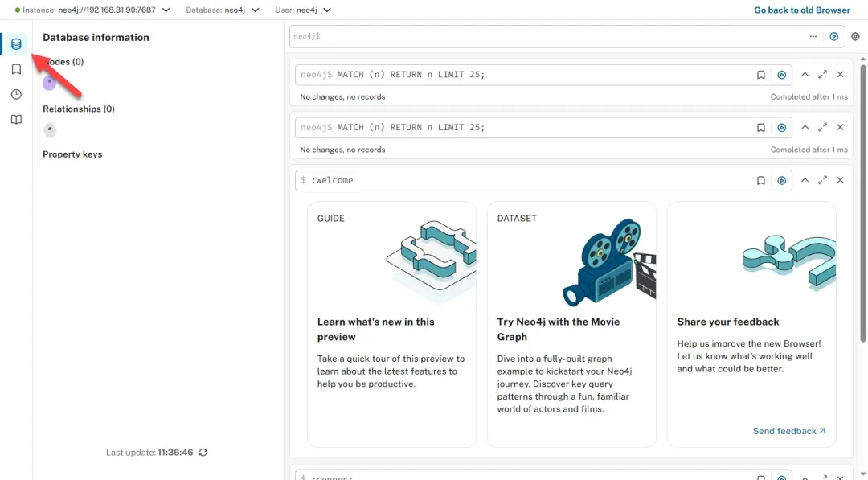Screen dimensions: 868x480
Task: Refresh database info next to Last update
Action: (x=203, y=453)
